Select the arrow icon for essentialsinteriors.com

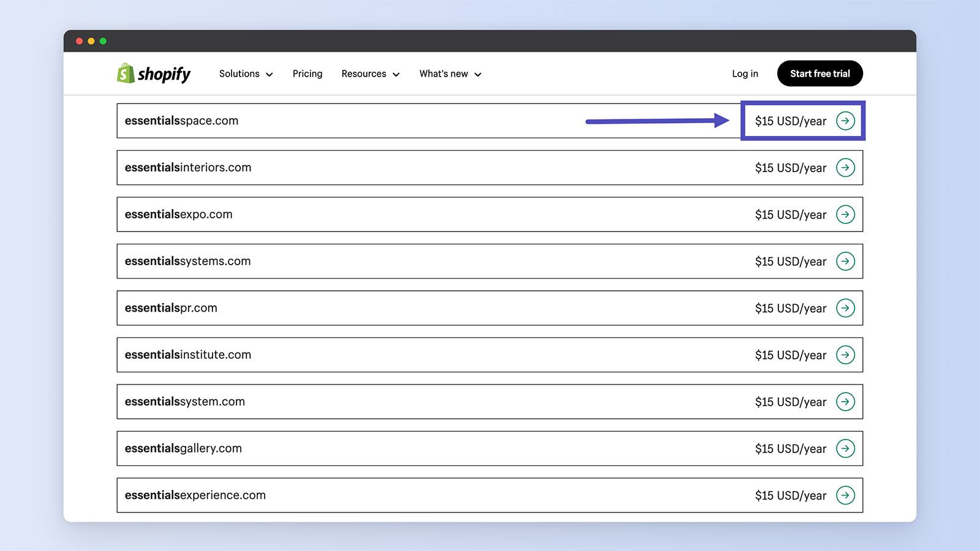click(846, 168)
